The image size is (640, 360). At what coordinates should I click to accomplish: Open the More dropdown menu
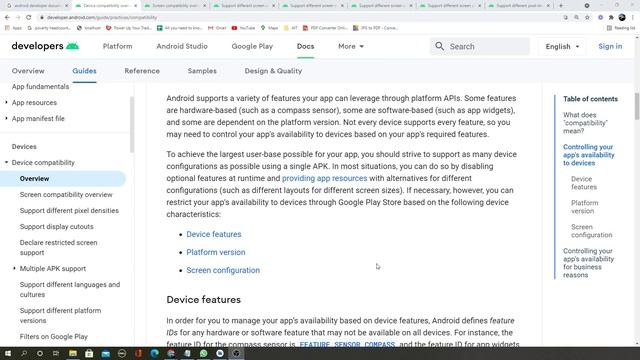[x=351, y=47]
